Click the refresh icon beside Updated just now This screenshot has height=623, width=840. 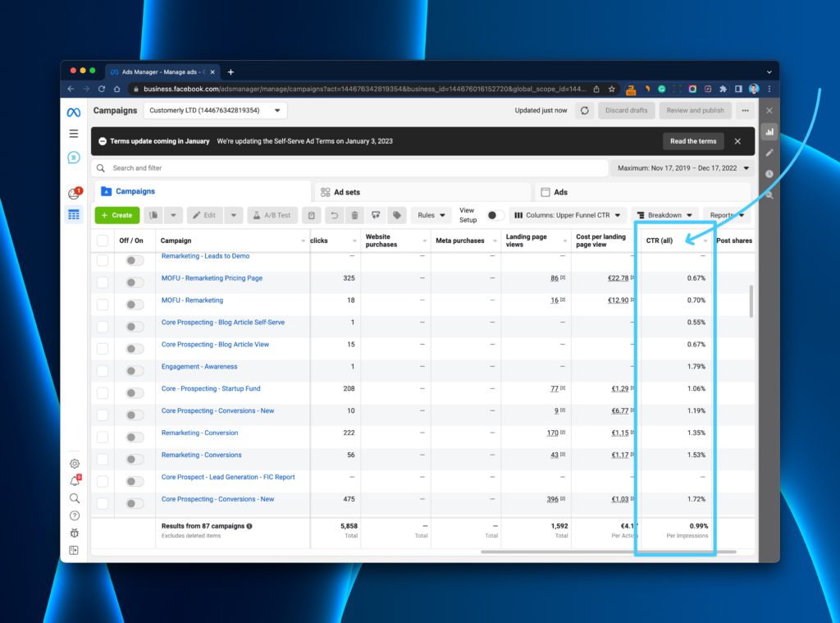click(x=584, y=111)
